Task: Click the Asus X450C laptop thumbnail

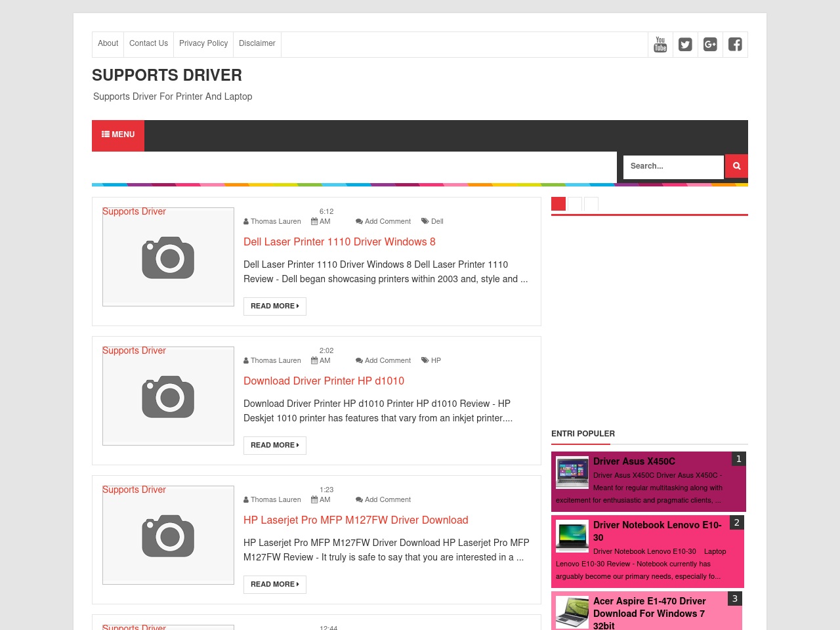Action: click(x=572, y=472)
